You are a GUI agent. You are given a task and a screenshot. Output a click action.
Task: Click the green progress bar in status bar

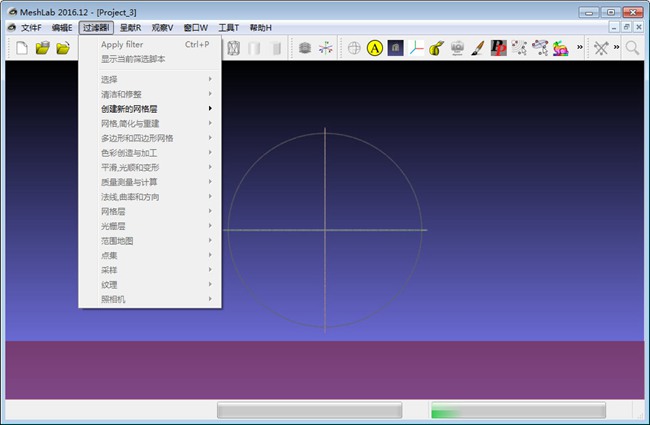coord(518,410)
